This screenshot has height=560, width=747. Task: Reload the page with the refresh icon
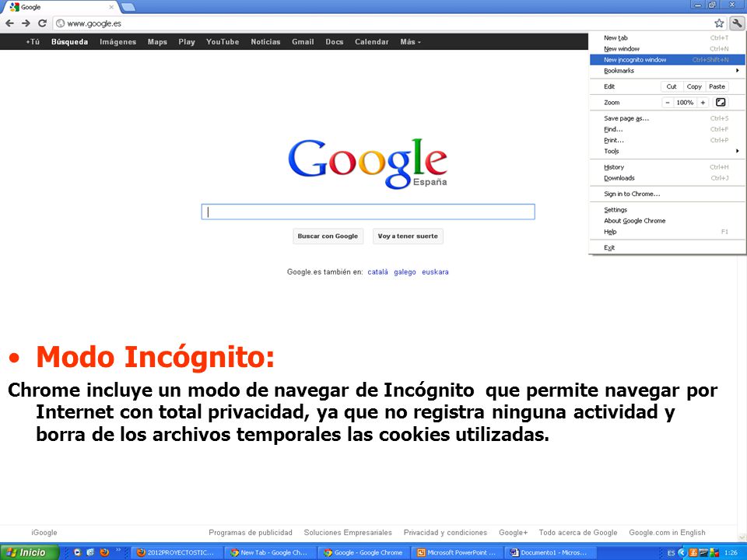42,23
